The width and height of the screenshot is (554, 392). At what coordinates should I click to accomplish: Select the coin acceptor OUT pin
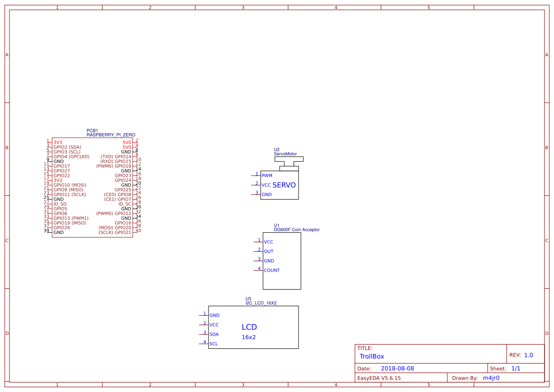[x=264, y=251]
